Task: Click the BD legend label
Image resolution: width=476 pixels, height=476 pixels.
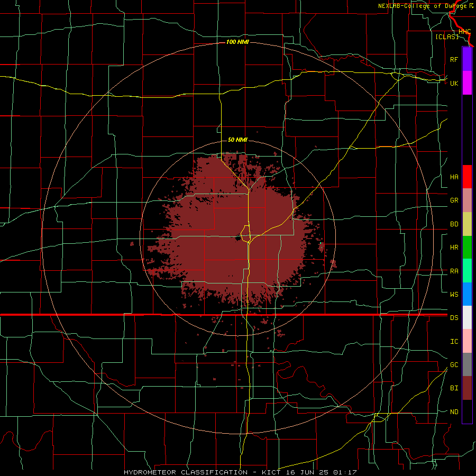Action: [454, 224]
